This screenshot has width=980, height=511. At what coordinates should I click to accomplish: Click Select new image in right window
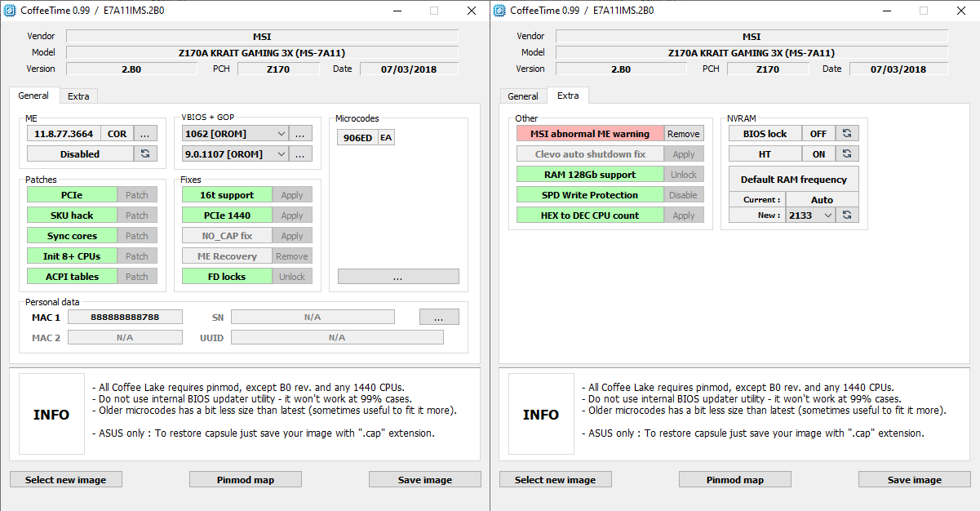click(556, 479)
